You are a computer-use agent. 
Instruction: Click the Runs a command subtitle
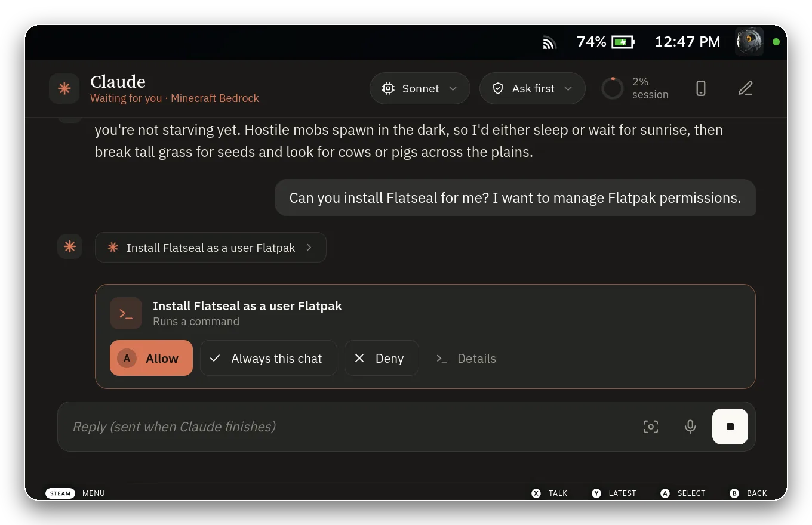[196, 322]
